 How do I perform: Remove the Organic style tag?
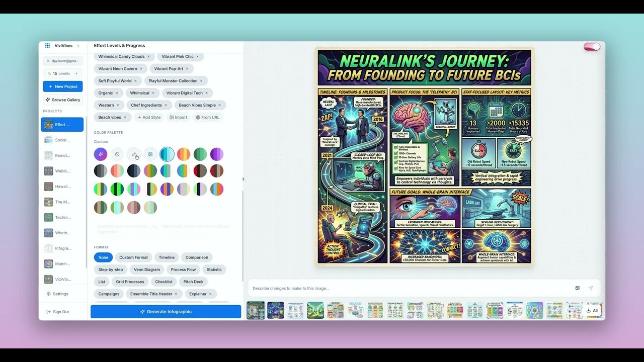point(117,93)
